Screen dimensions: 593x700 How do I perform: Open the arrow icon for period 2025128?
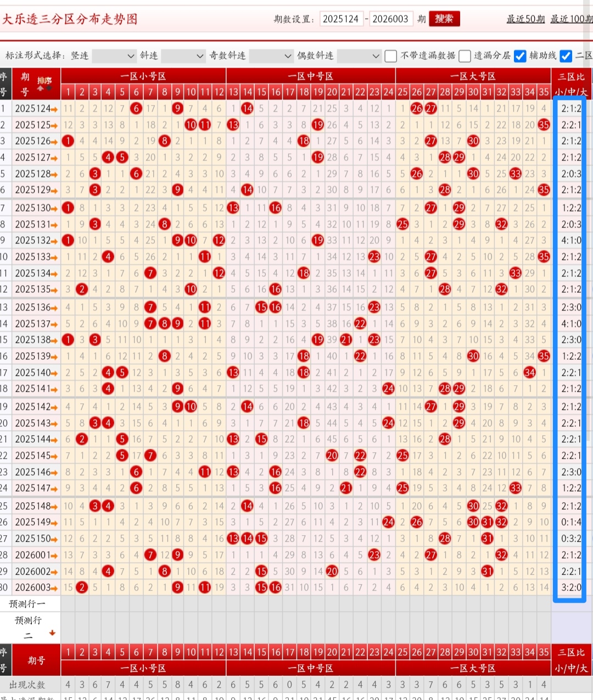point(54,174)
